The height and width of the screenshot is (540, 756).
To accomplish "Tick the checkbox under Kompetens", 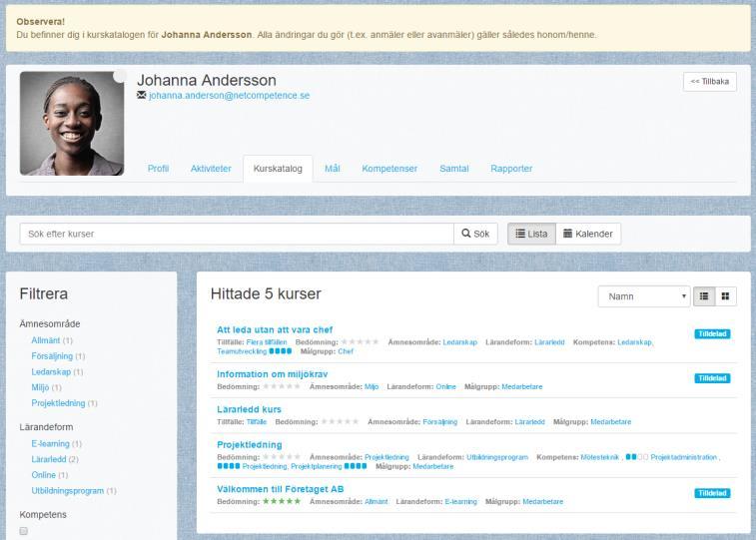I will pos(24,531).
